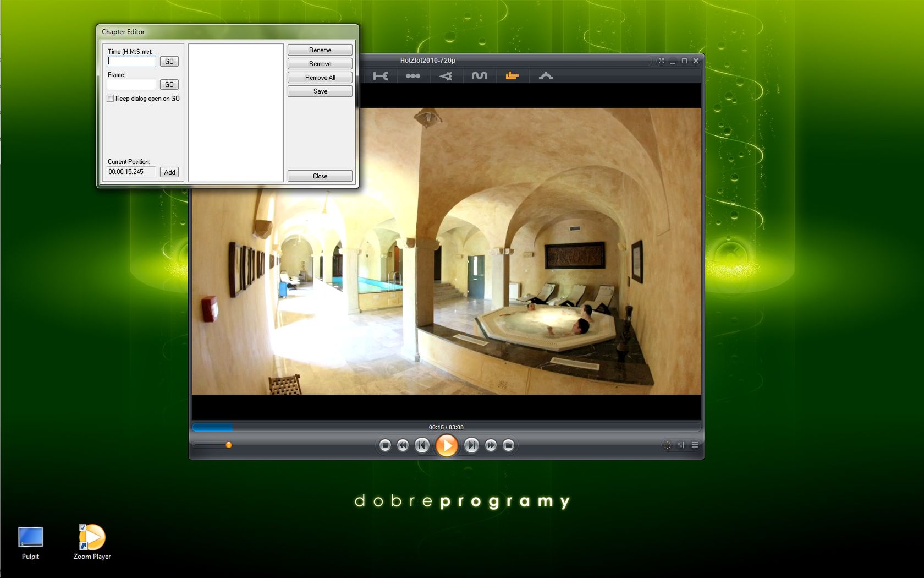Enable Keep dialog open on GO checkbox
The width and height of the screenshot is (924, 578).
111,99
